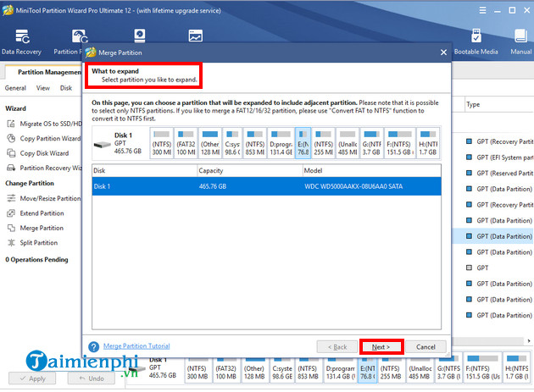Select the FAT32 100 MB partition in dialog
Image resolution: width=534 pixels, height=392 pixels.
[x=186, y=143]
